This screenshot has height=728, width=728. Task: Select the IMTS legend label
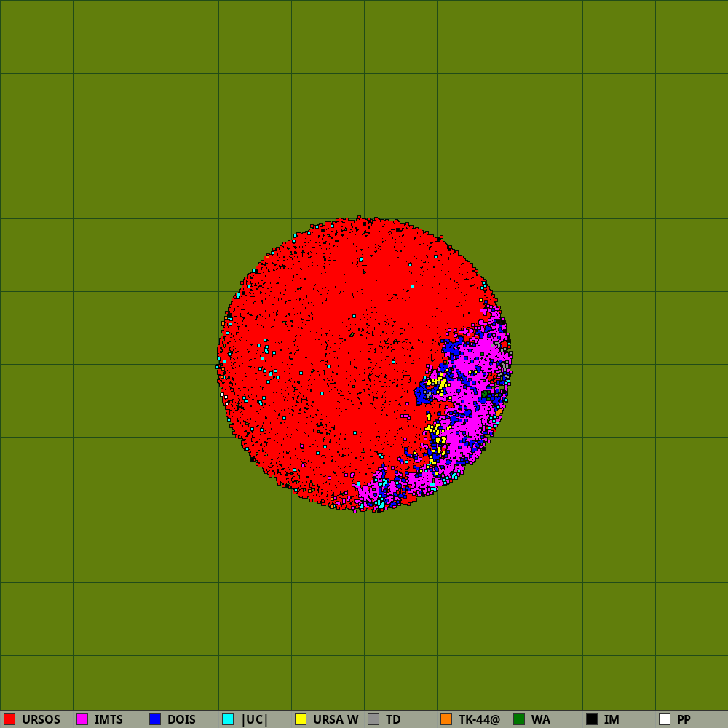[108, 720]
